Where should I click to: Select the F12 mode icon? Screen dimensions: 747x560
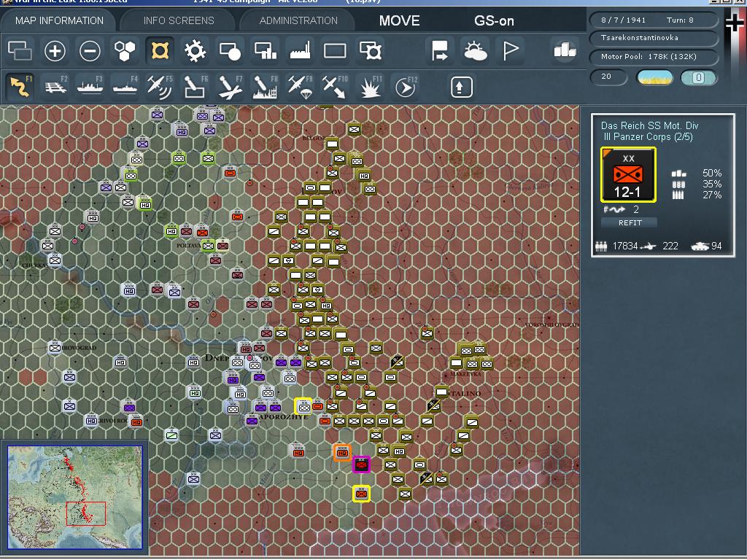406,87
